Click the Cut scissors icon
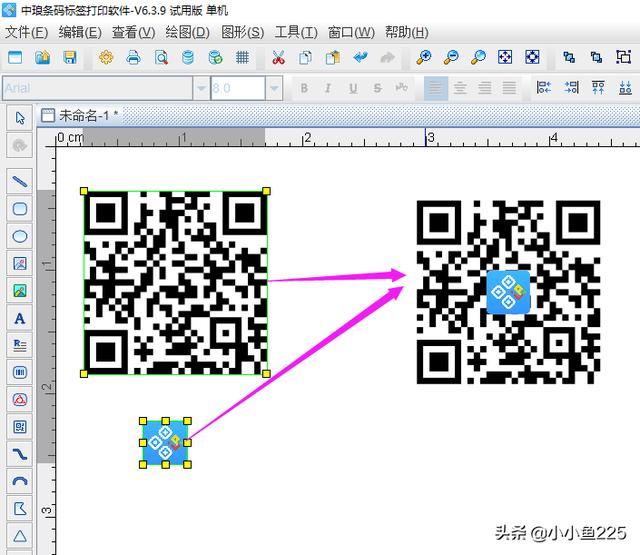 pos(278,58)
